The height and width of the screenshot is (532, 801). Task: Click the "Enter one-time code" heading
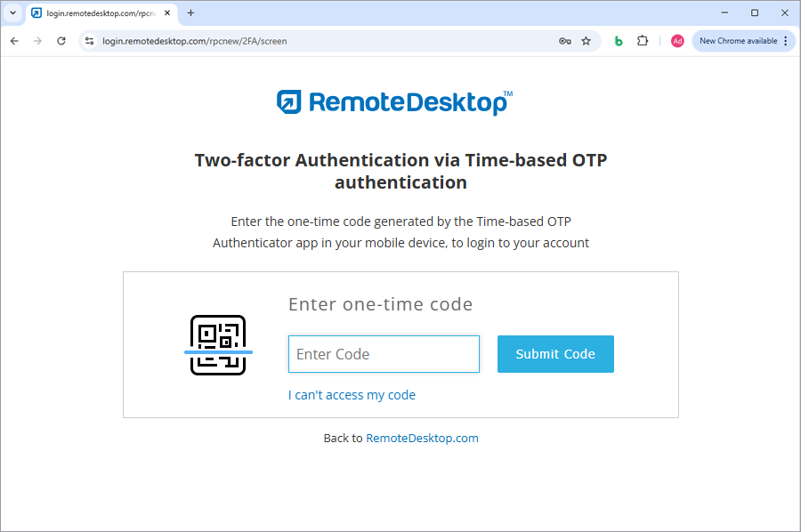click(x=381, y=304)
